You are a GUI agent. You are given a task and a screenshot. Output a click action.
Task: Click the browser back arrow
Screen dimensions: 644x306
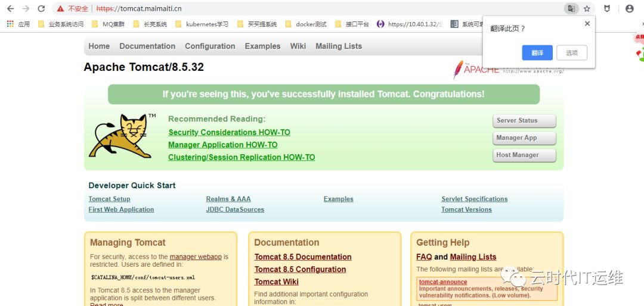[x=10, y=8]
